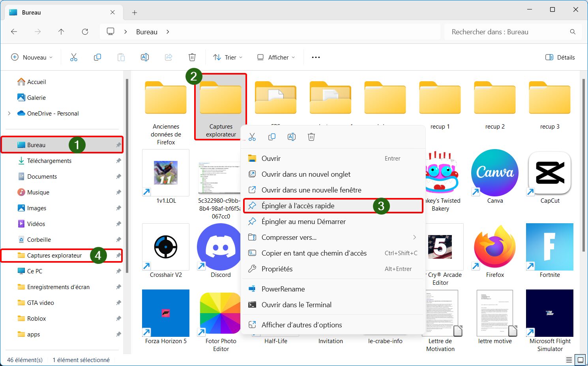Open the Trier sort dropdown
Viewport: 588px width, 366px height.
pos(228,57)
